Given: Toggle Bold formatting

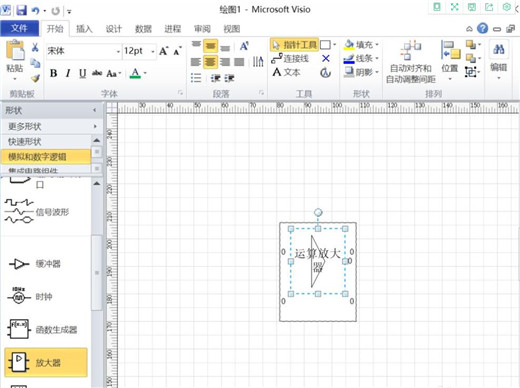Looking at the screenshot, I should [53, 73].
